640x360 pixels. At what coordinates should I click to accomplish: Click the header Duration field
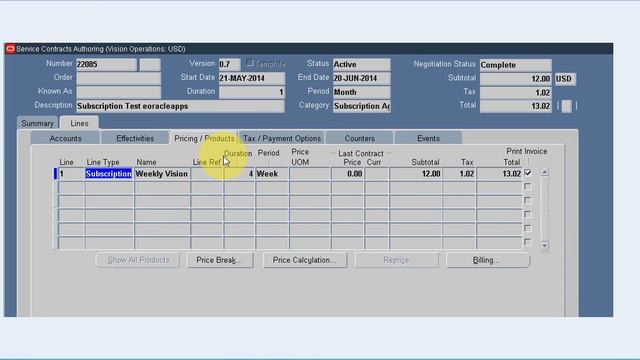click(251, 92)
